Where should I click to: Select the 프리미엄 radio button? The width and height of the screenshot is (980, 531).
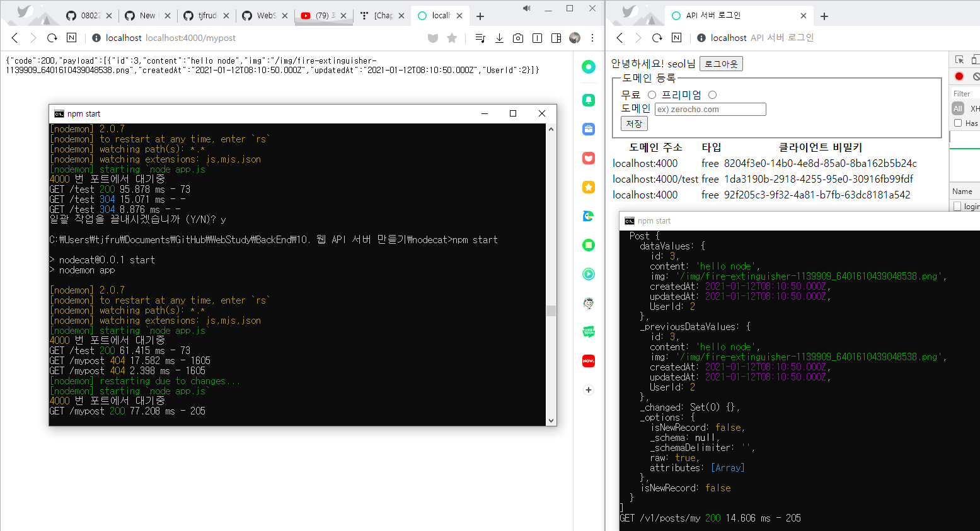[712, 94]
